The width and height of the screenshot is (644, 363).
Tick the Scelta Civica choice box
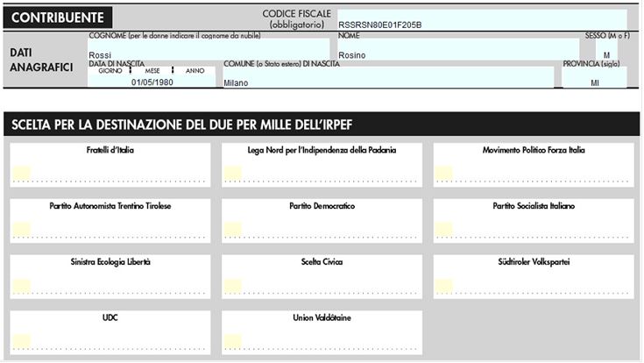pyautogui.click(x=233, y=285)
